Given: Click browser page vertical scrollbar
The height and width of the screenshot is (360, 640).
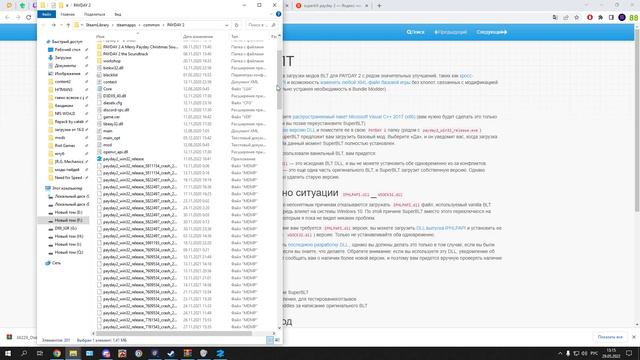Looking at the screenshot, I should tap(637, 120).
